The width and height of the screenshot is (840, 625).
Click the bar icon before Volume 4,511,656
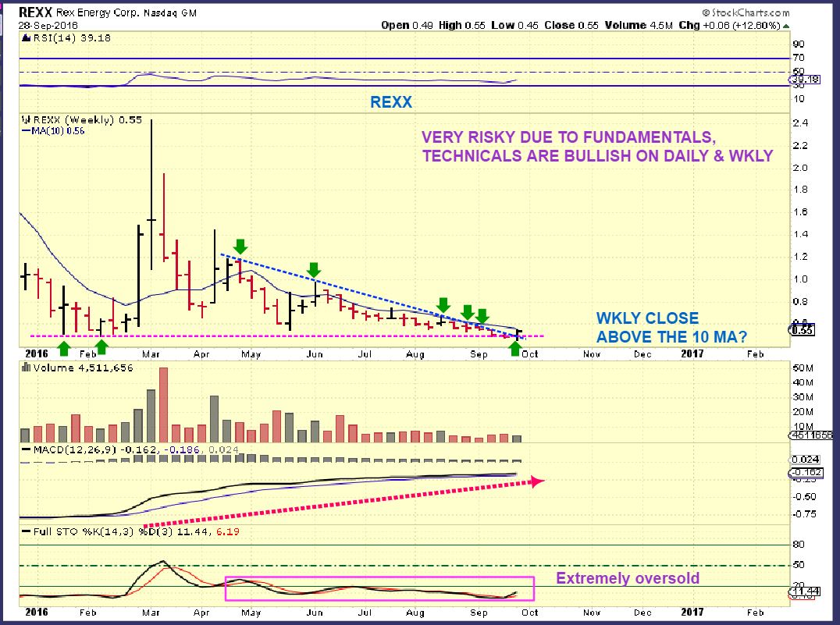click(26, 368)
